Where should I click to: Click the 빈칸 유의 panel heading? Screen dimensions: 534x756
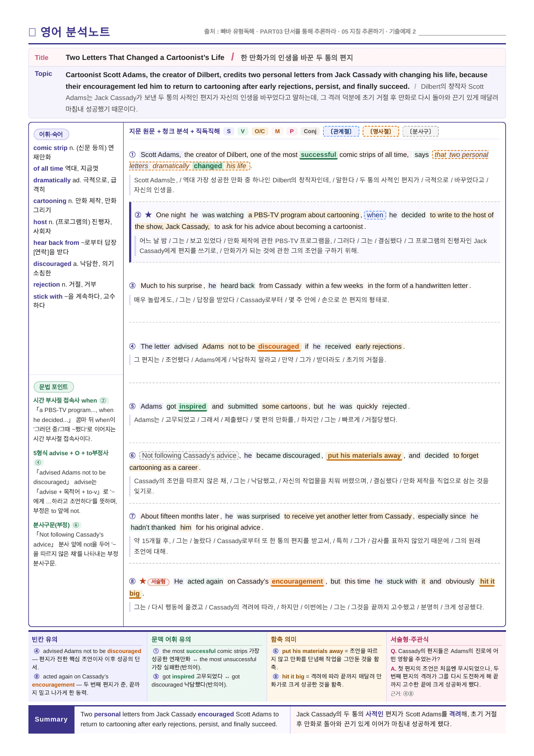pos(45,640)
